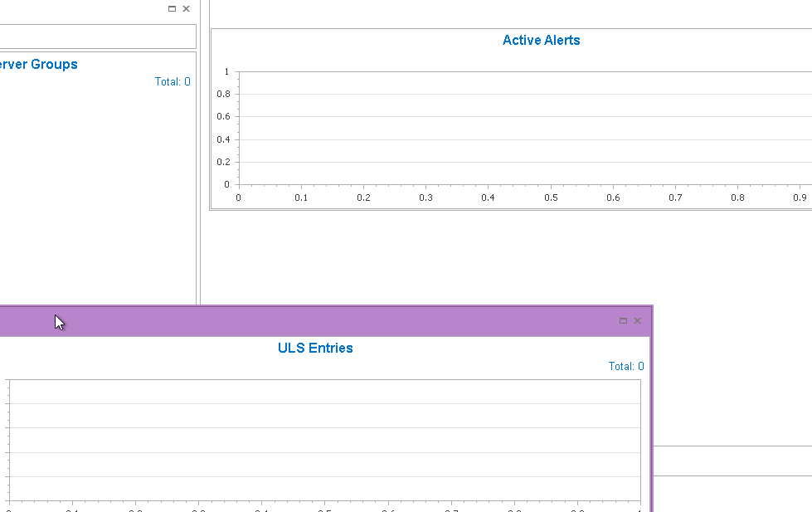Image resolution: width=812 pixels, height=512 pixels.
Task: Click the ULS Entries purple title bar
Action: click(325, 321)
